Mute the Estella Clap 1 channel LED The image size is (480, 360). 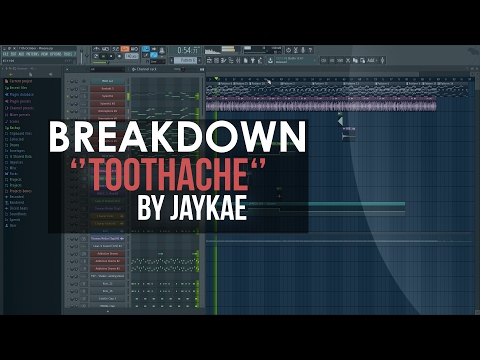(x=68, y=299)
